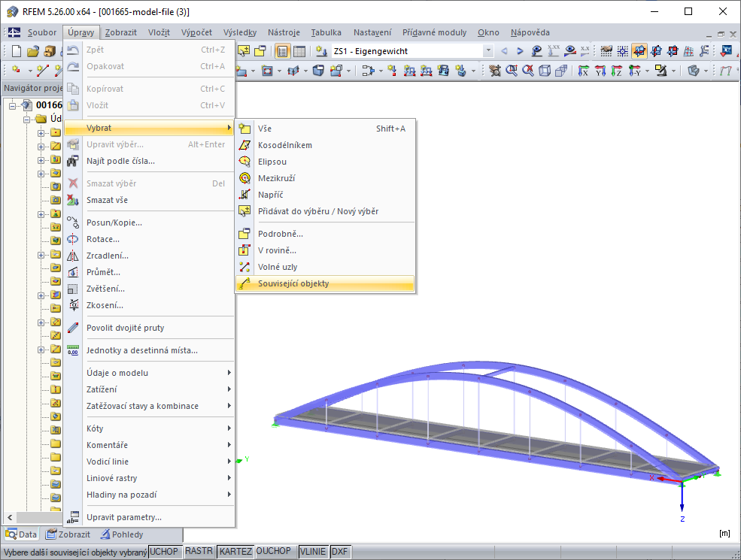The image size is (741, 560).
Task: Choose Přidávat do výběru / Nový výběr
Action: (325, 211)
